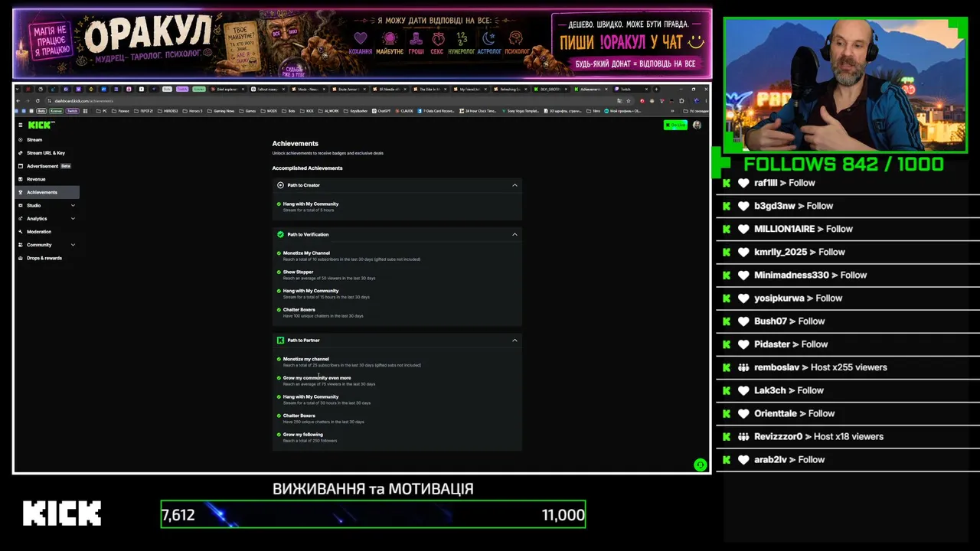
Task: Click the Path to Creator play-circle icon
Action: [280, 185]
